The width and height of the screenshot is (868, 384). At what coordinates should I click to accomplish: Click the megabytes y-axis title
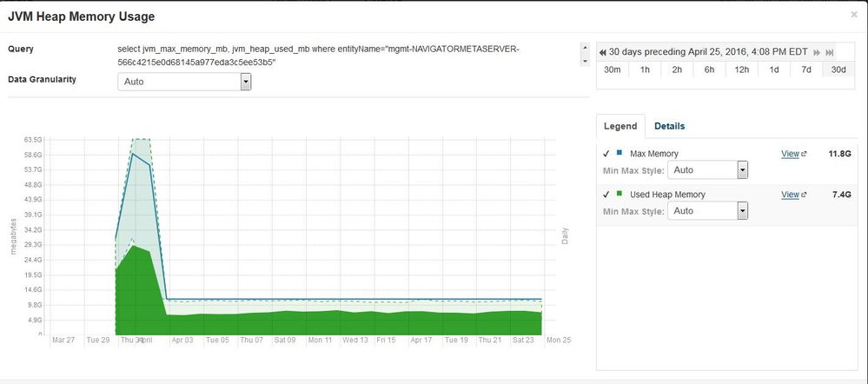(13, 236)
